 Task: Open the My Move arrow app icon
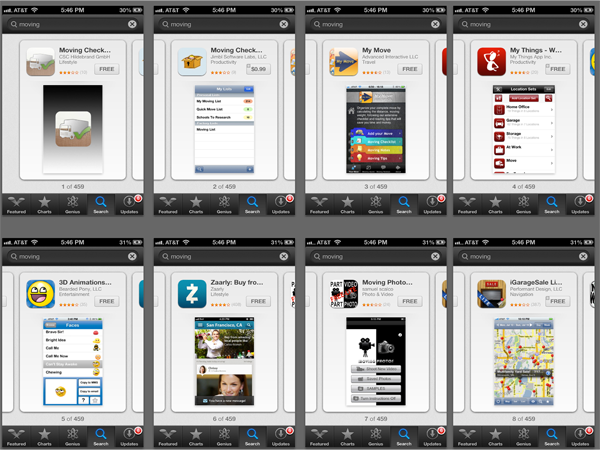[344, 62]
